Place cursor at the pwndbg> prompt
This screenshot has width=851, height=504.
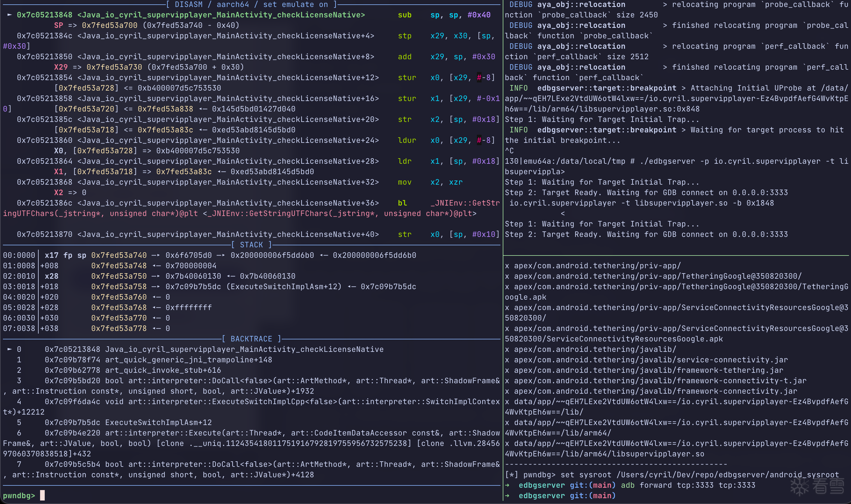[x=42, y=496]
